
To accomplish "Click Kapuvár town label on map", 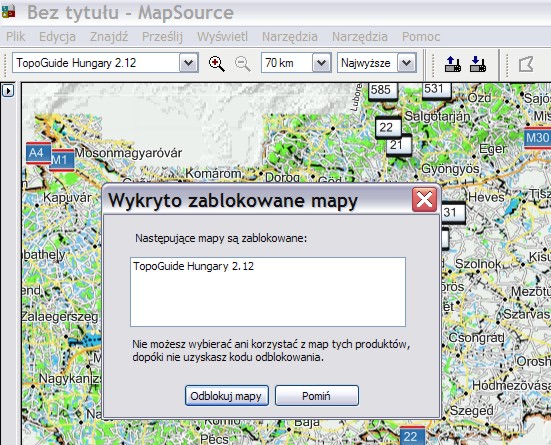I will pyautogui.click(x=67, y=197).
